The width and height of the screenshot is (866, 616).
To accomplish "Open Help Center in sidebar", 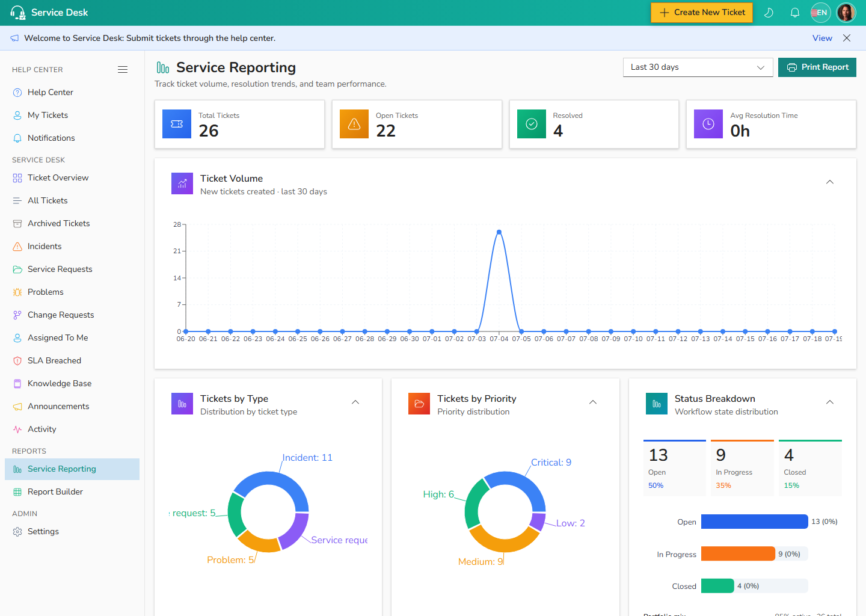I will [72, 92].
